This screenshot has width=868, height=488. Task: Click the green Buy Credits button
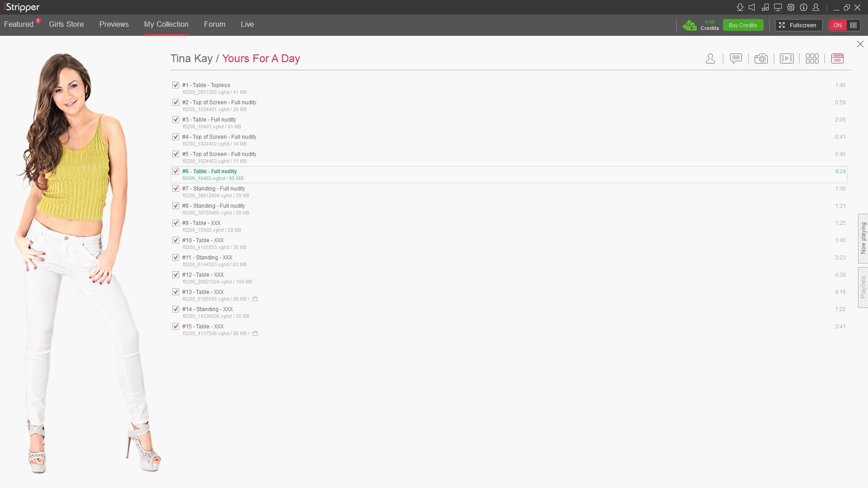(742, 25)
